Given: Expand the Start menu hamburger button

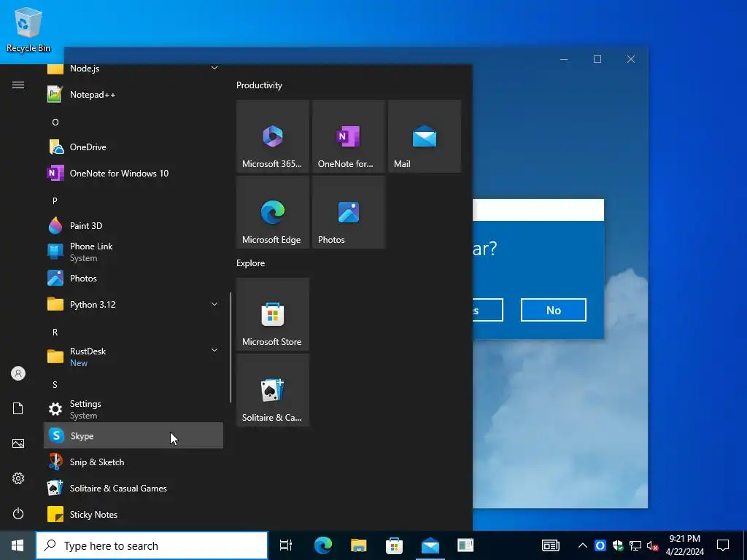Looking at the screenshot, I should point(18,85).
